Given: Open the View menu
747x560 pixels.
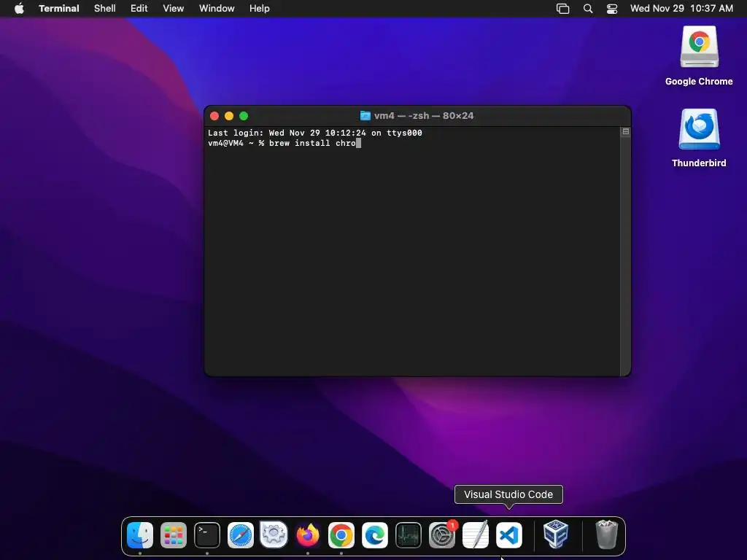Looking at the screenshot, I should (174, 8).
